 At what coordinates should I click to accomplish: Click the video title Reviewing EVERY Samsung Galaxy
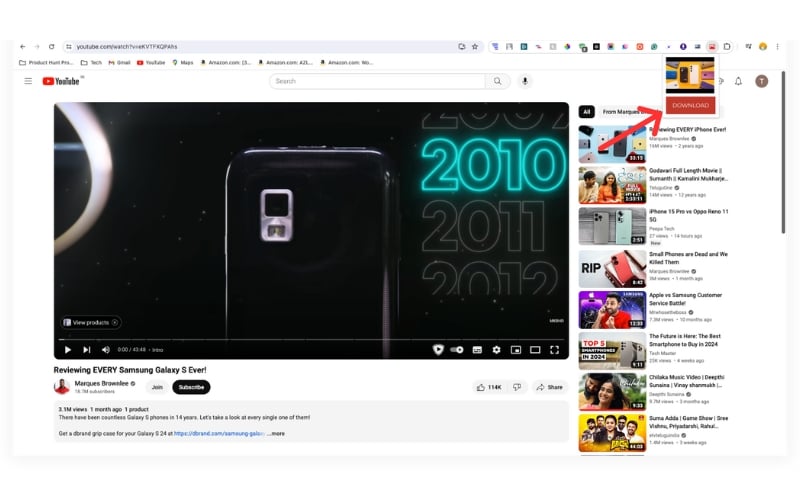coord(130,370)
